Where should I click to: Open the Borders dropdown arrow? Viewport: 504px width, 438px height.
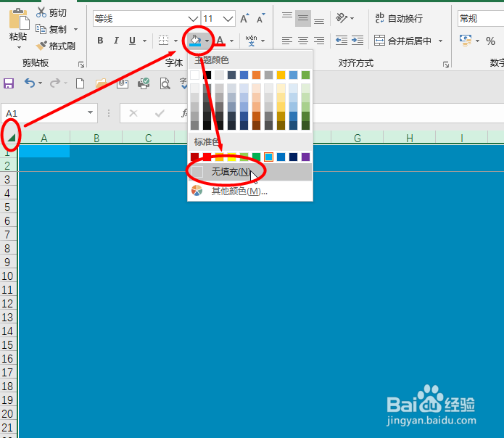[x=175, y=41]
